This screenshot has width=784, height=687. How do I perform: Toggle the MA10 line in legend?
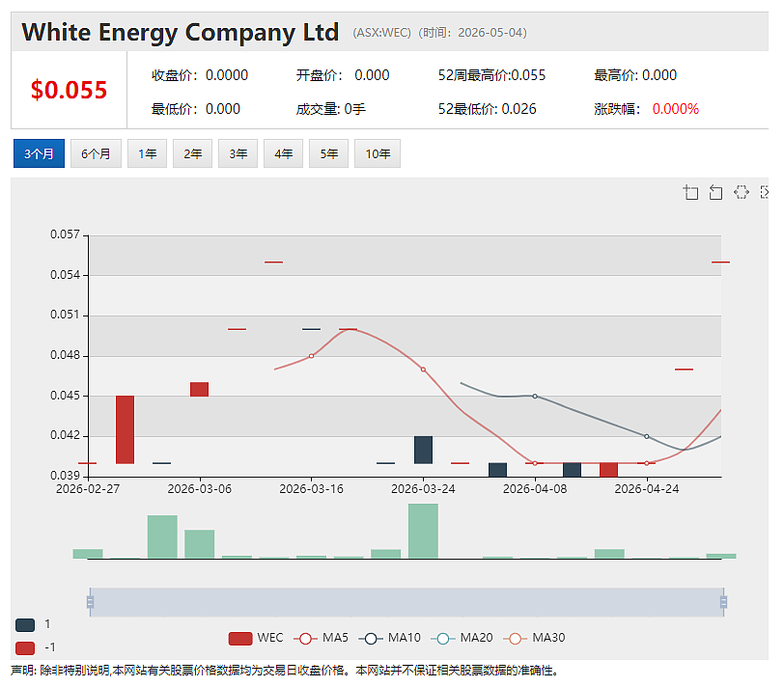tap(389, 638)
